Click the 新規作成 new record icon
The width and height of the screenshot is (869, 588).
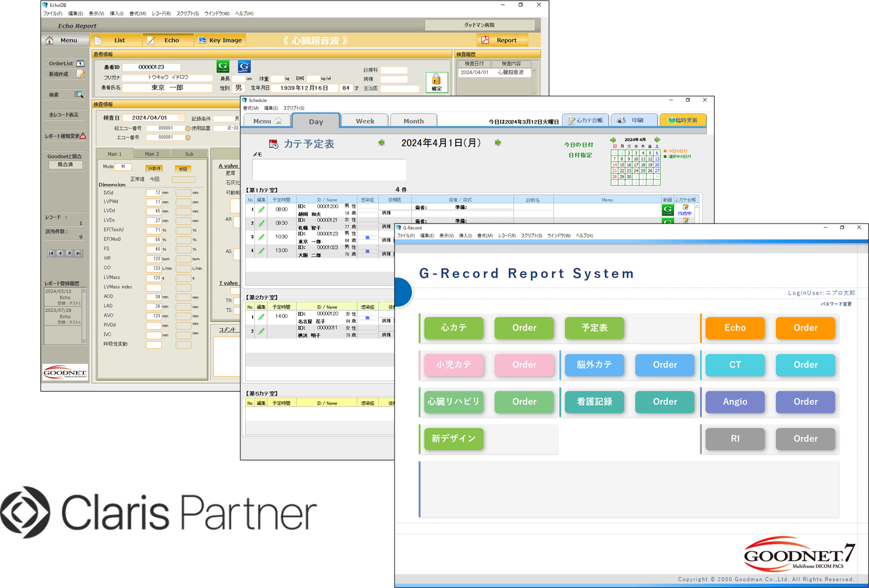(x=80, y=74)
